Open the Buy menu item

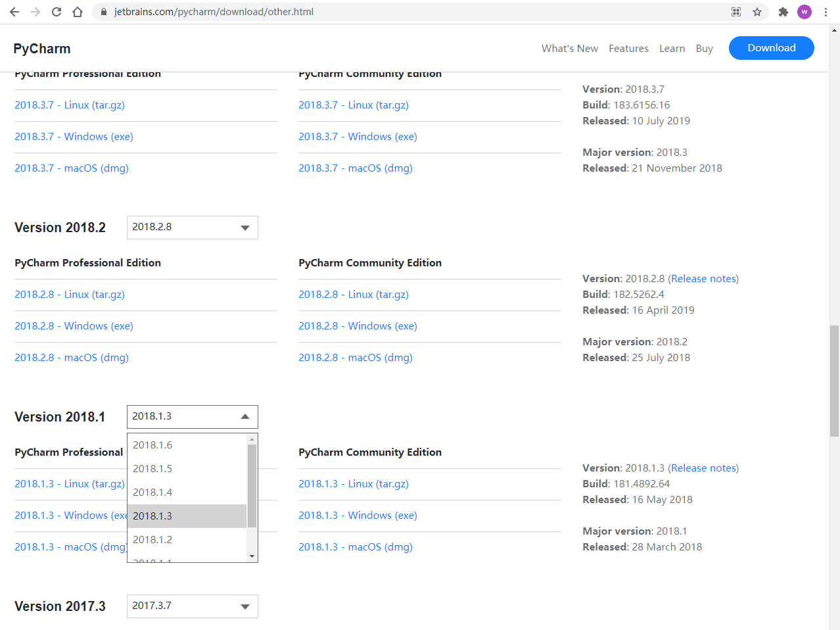705,49
